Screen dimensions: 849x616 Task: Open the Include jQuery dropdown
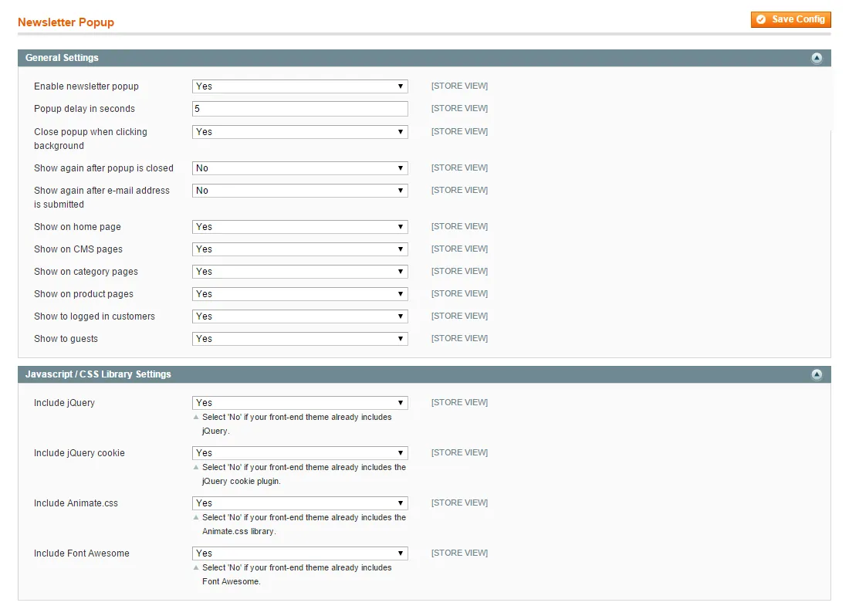(x=300, y=403)
